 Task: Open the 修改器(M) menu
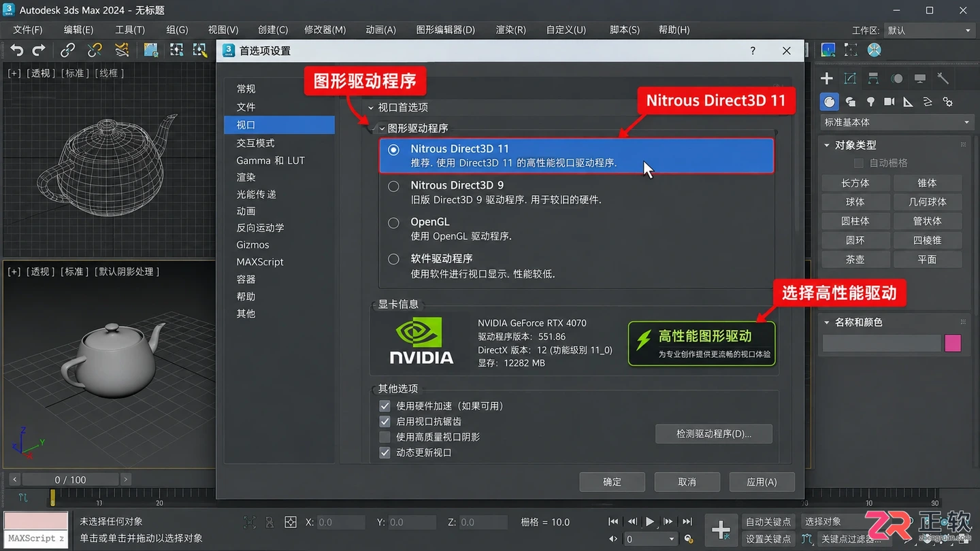click(325, 30)
